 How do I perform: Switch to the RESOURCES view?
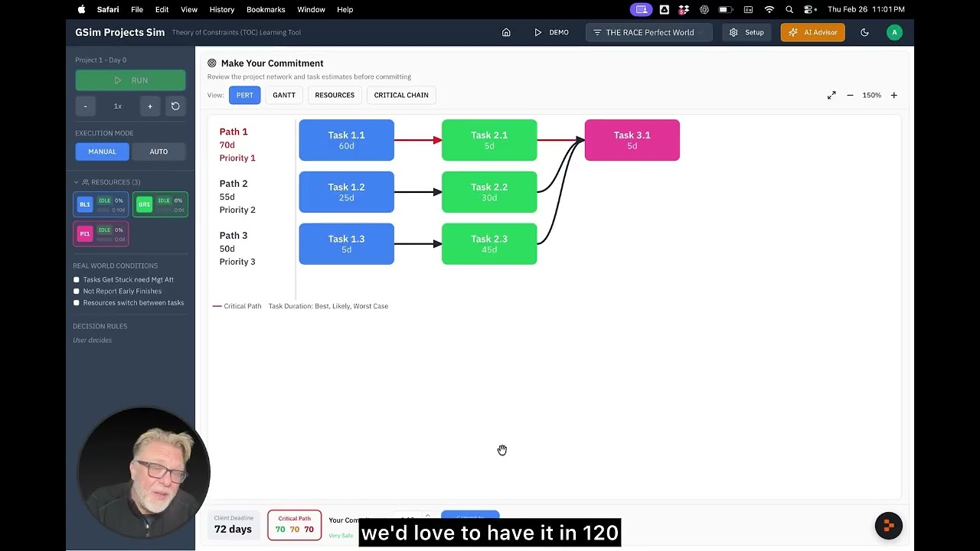(x=335, y=95)
